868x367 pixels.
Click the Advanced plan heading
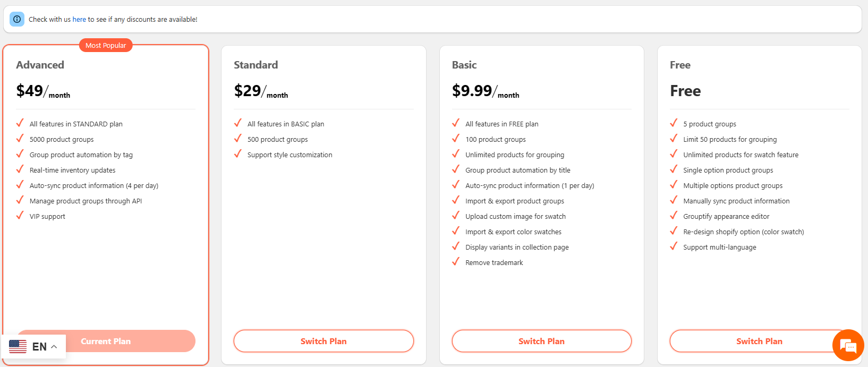[40, 65]
